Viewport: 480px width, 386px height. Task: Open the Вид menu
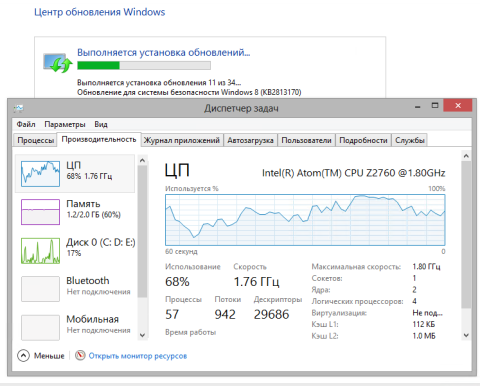(x=101, y=124)
